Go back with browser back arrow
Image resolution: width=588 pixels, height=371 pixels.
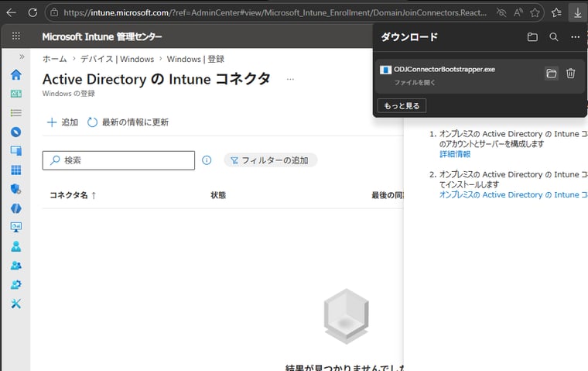tap(12, 12)
